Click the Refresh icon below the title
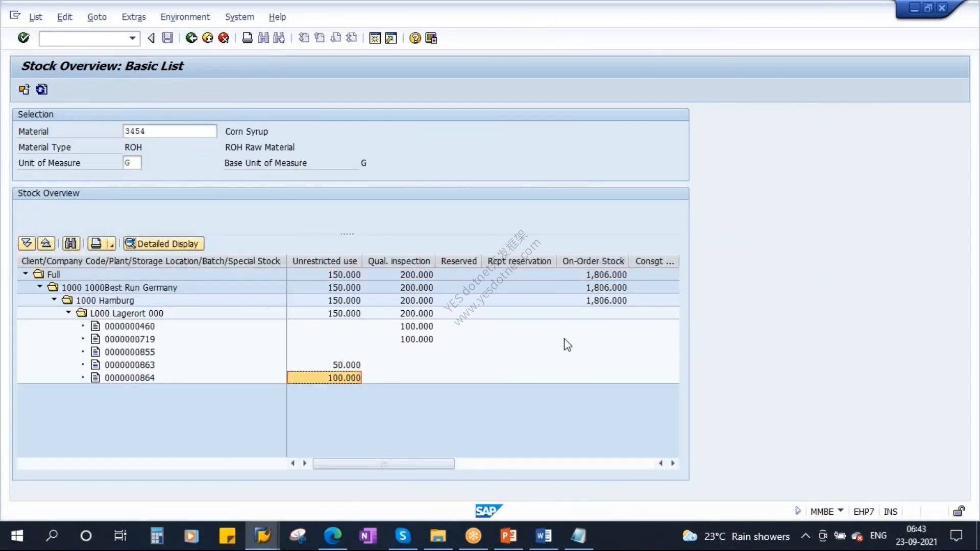Viewport: 980px width, 551px height. pos(41,90)
